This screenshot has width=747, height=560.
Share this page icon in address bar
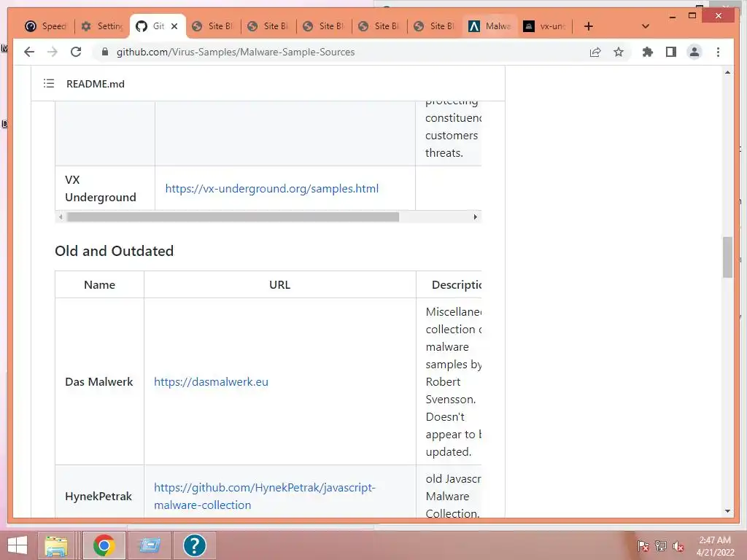(595, 52)
